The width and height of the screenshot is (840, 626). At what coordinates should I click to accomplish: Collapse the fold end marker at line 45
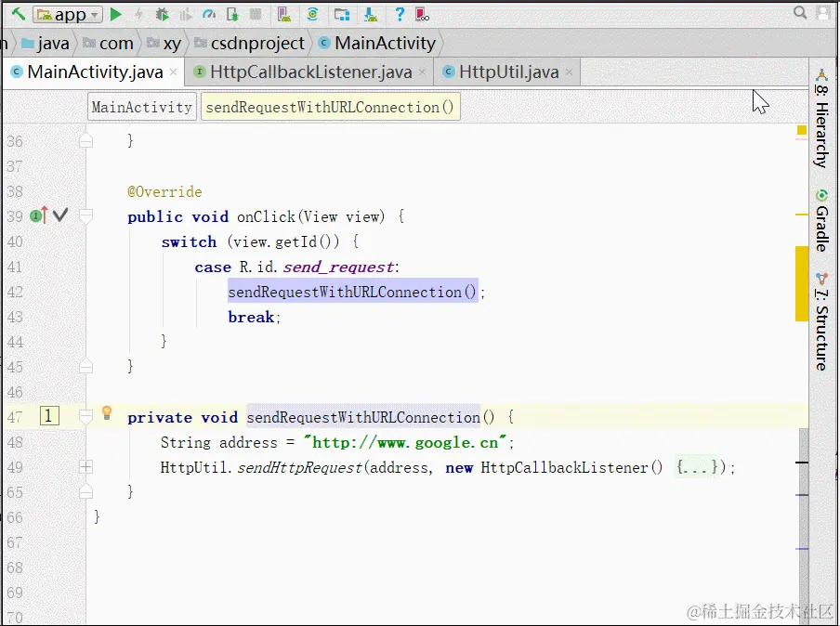85,367
